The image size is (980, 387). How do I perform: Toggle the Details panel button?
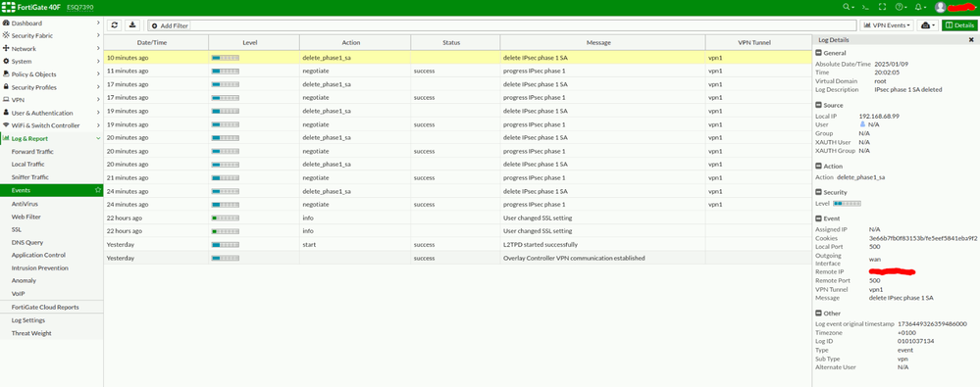[x=959, y=24]
